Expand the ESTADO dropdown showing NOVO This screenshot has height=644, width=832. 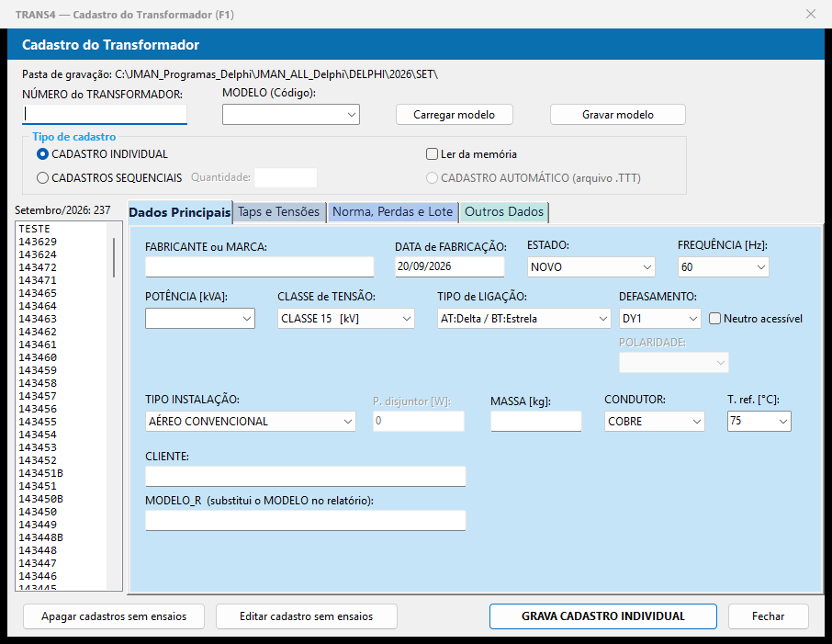[x=591, y=267]
